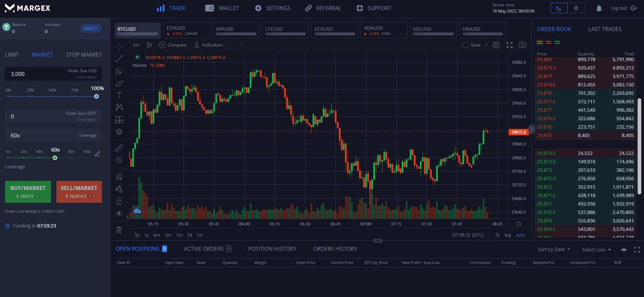Enable dark mode with moon button
Image resolution: width=644 pixels, height=297 pixels.
pos(559,8)
